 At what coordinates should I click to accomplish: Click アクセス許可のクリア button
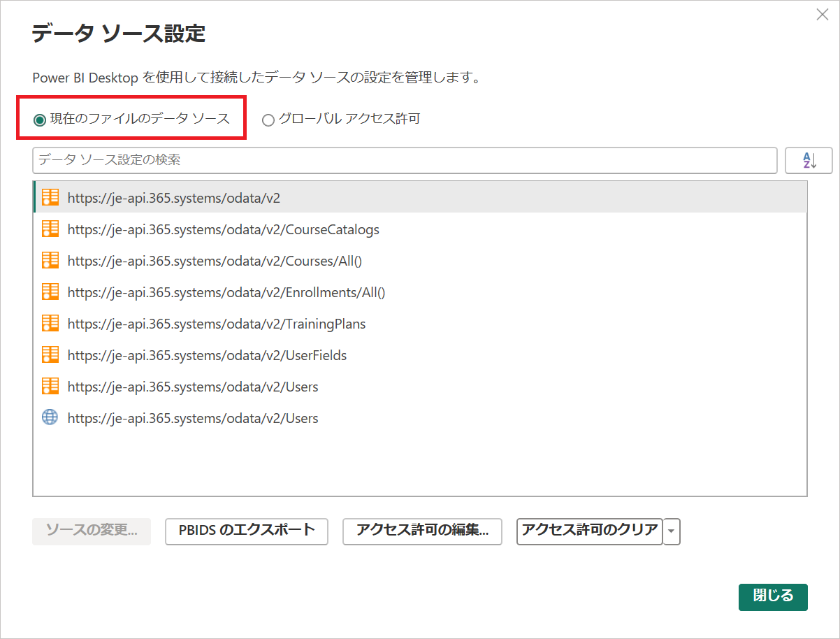coord(590,531)
